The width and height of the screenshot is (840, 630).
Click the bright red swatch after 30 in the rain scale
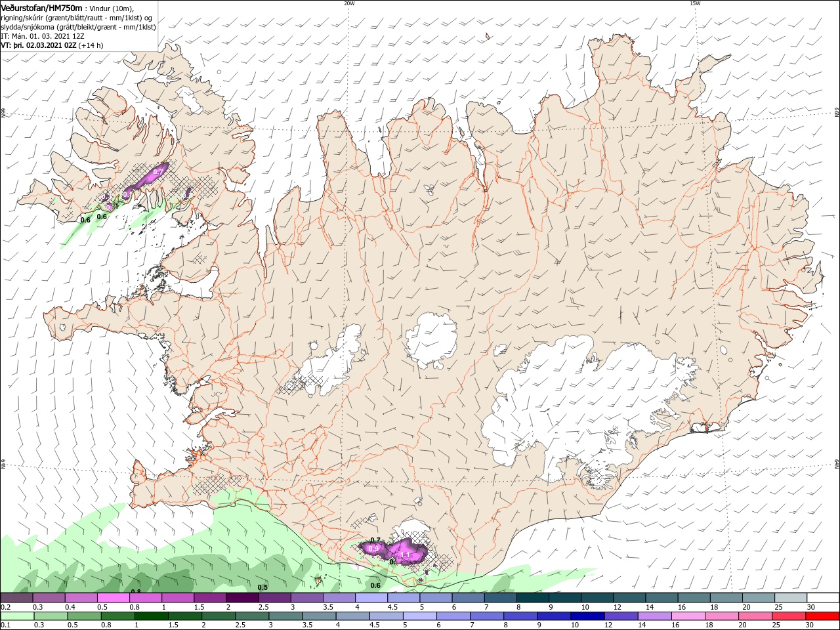point(823,616)
